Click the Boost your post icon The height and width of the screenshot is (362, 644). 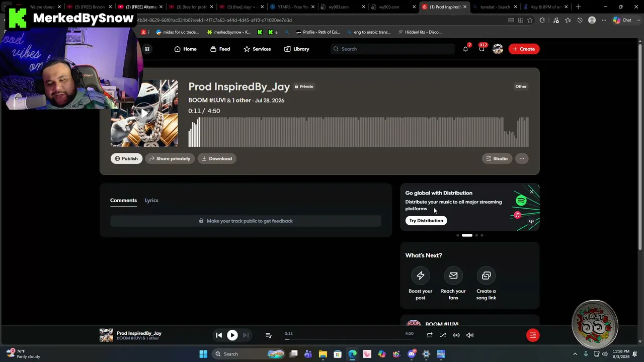coord(421,276)
